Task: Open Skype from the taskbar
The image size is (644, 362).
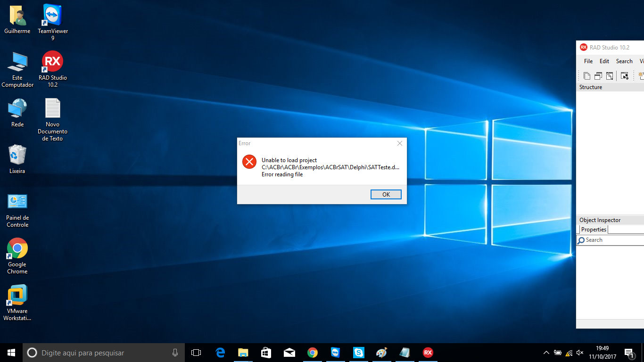Action: [359, 353]
